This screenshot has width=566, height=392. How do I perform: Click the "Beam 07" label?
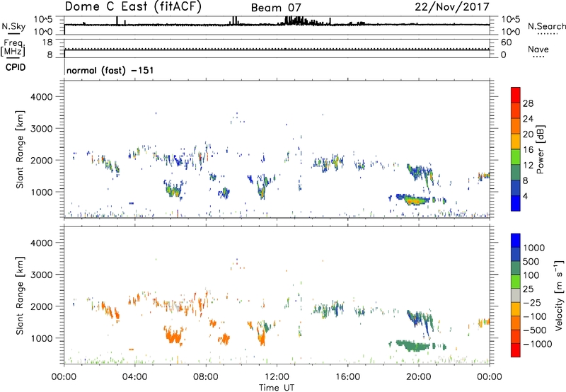coord(276,8)
